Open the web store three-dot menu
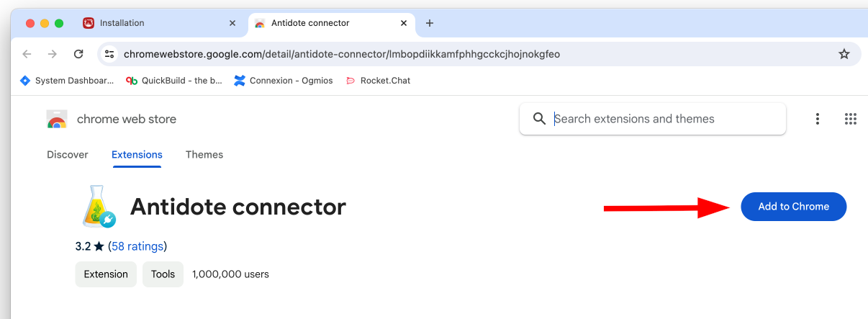This screenshot has height=319, width=868. 818,119
